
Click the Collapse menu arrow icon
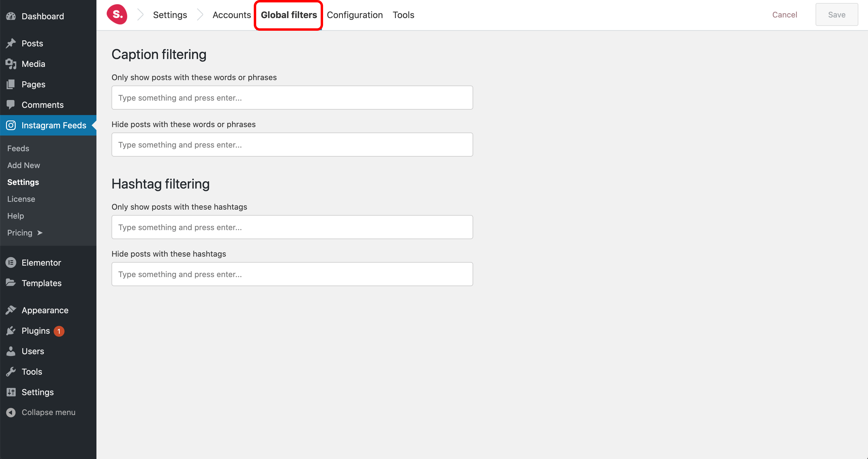(11, 412)
